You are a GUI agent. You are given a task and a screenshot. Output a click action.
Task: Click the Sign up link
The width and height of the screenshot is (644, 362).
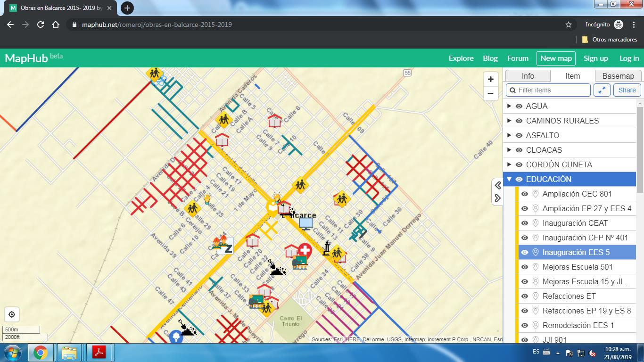click(596, 58)
